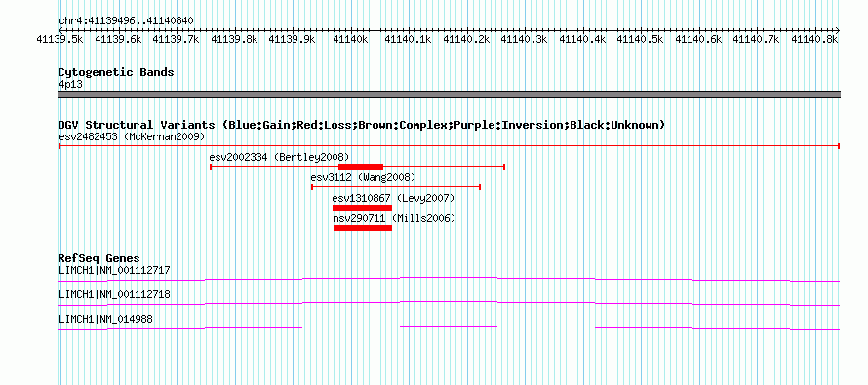
Task: Click the 41140.6k ruler tick label
Action: pyautogui.click(x=698, y=39)
